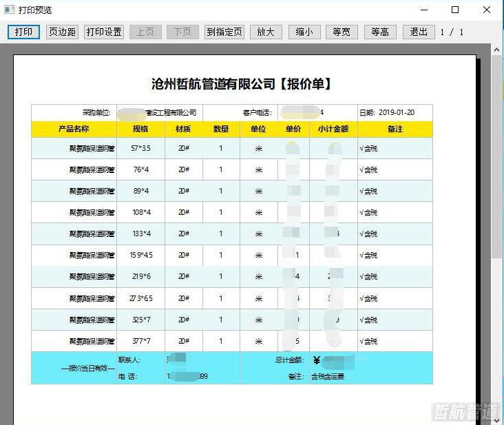Minimize the 打印预览 window
Screen dimensions: 504x425
click(424, 10)
